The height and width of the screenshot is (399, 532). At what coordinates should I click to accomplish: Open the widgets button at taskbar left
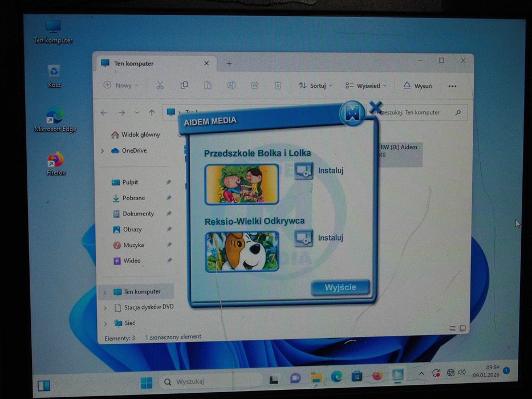point(44,386)
